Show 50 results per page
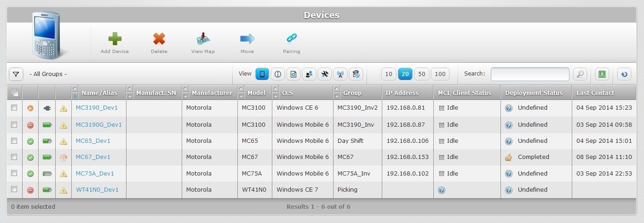 pos(421,74)
